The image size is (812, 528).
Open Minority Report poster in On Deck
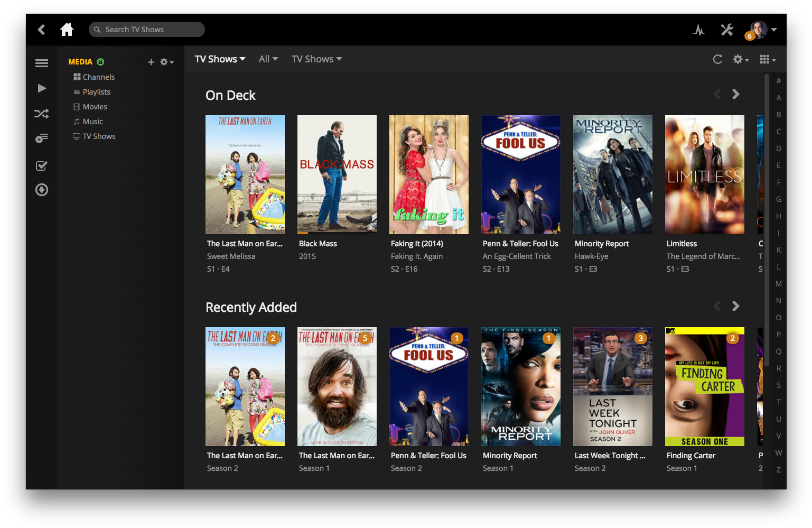pos(613,174)
